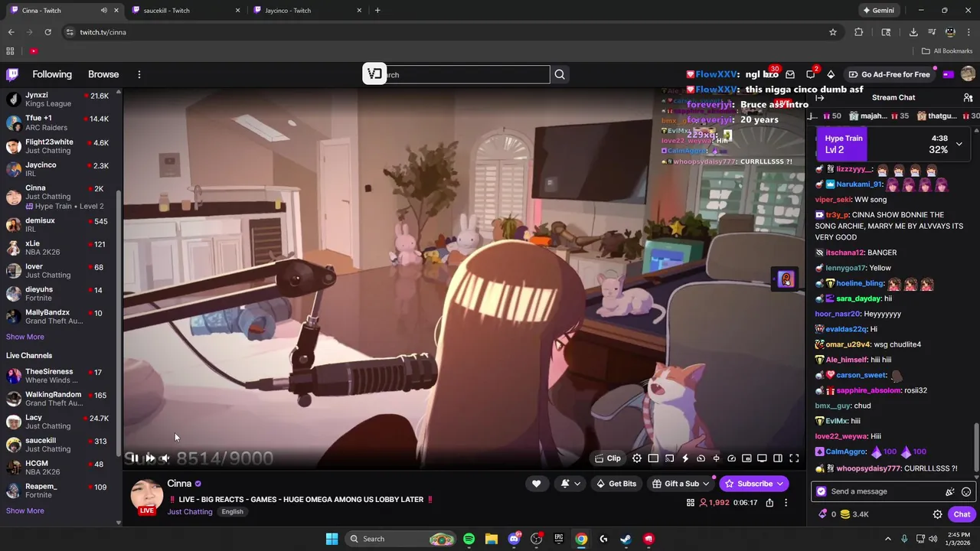
Task: Click Just Chatting category link under title
Action: pyautogui.click(x=190, y=512)
